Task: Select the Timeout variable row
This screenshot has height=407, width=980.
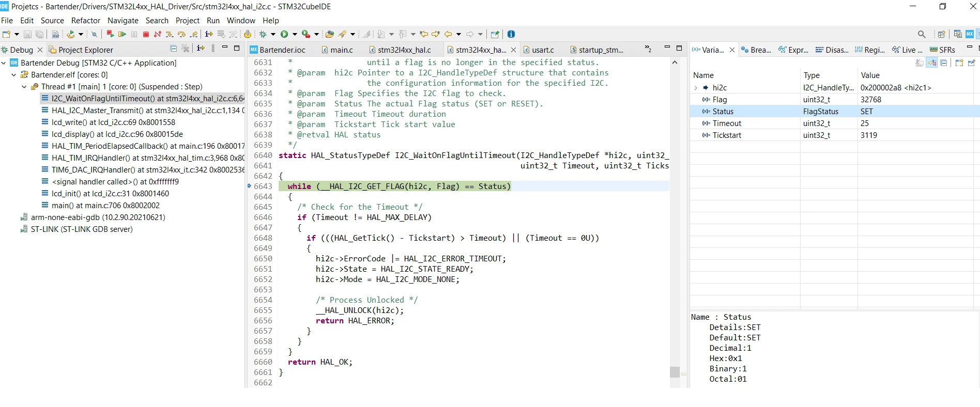Action: (x=835, y=123)
